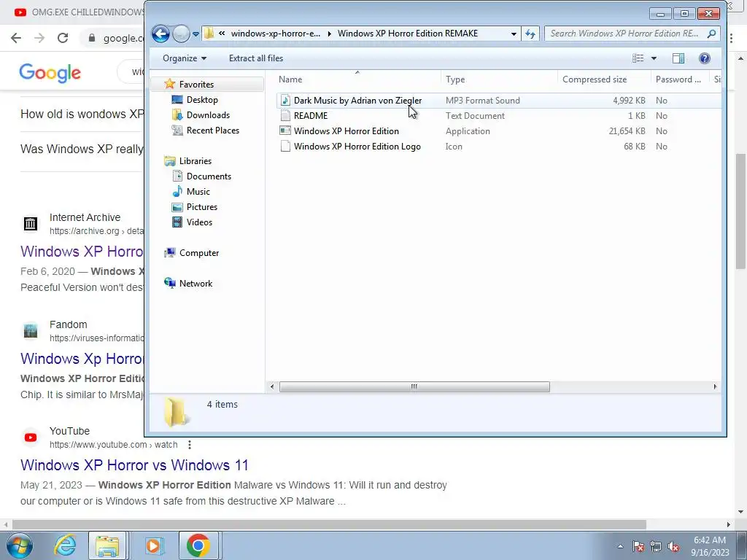The height and width of the screenshot is (560, 747).
Task: Switch to Chrome from taskbar
Action: coord(198,545)
